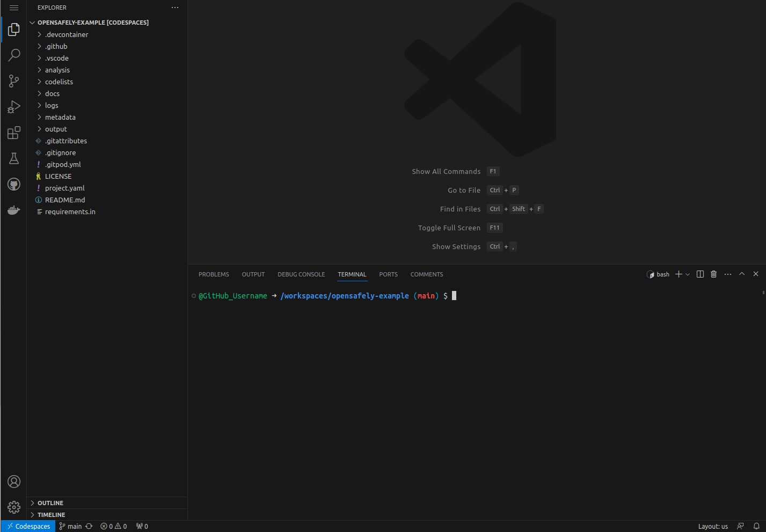Image resolution: width=766 pixels, height=532 pixels.
Task: Switch to the PORTS tab
Action: coord(388,274)
